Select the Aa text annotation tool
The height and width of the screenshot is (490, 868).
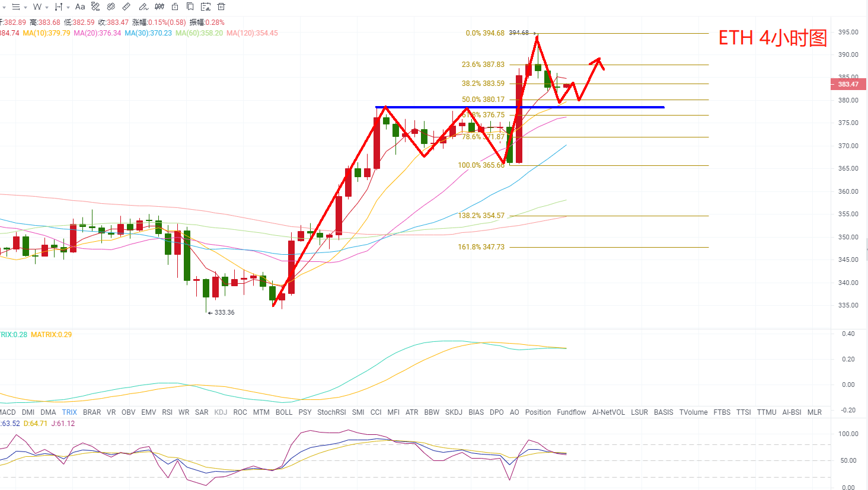pos(80,7)
